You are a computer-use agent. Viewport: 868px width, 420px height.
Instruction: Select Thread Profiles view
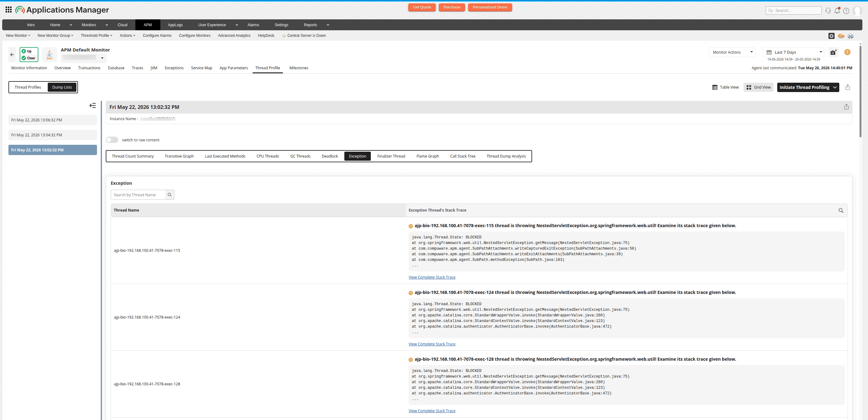pos(28,87)
